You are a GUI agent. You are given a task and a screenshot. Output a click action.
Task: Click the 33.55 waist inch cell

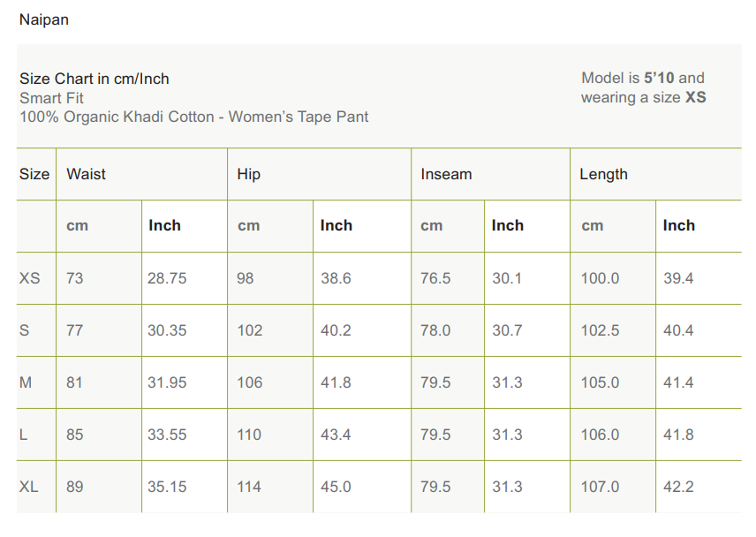[167, 435]
